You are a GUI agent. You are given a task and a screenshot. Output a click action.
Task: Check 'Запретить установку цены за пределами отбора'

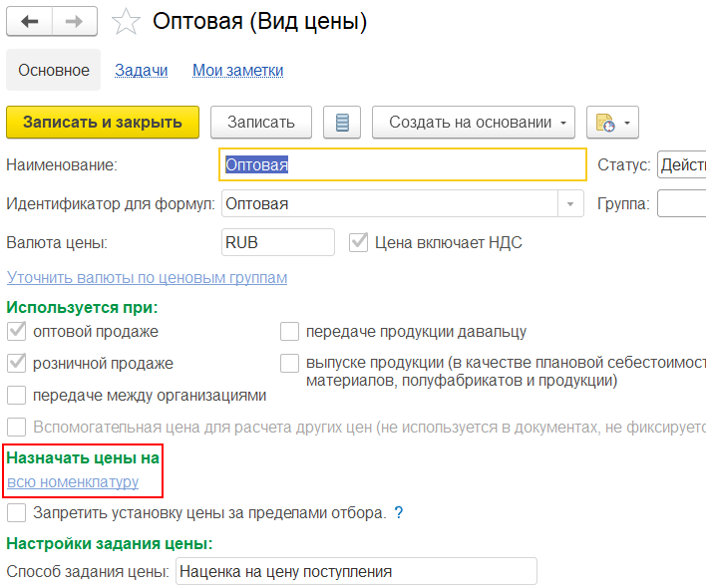click(x=16, y=513)
